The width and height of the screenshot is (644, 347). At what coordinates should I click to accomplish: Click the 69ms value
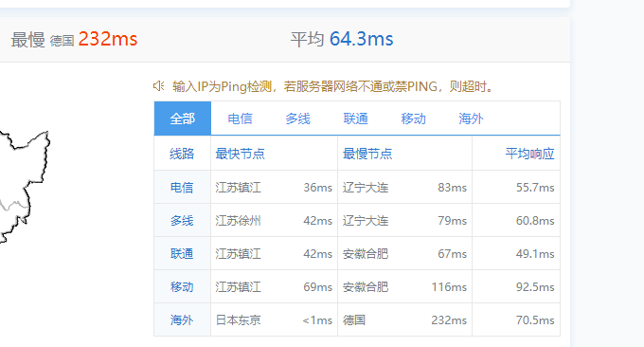318,287
